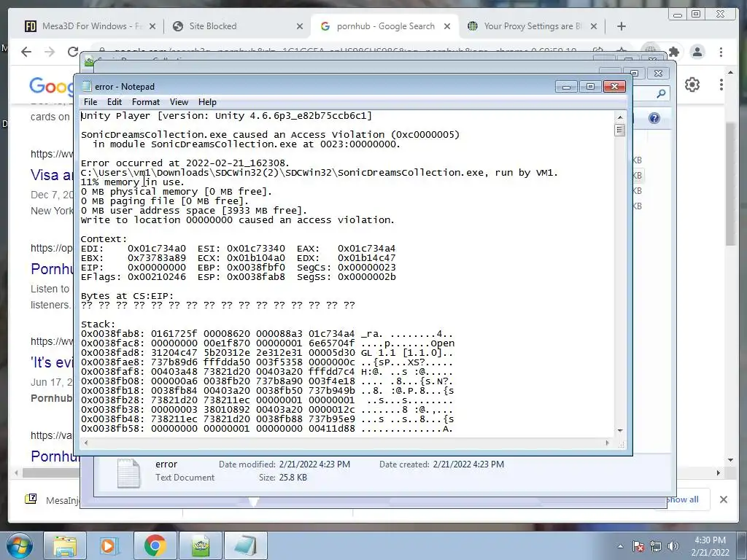Open Notepad File menu
The width and height of the screenshot is (747, 560).
click(x=90, y=102)
